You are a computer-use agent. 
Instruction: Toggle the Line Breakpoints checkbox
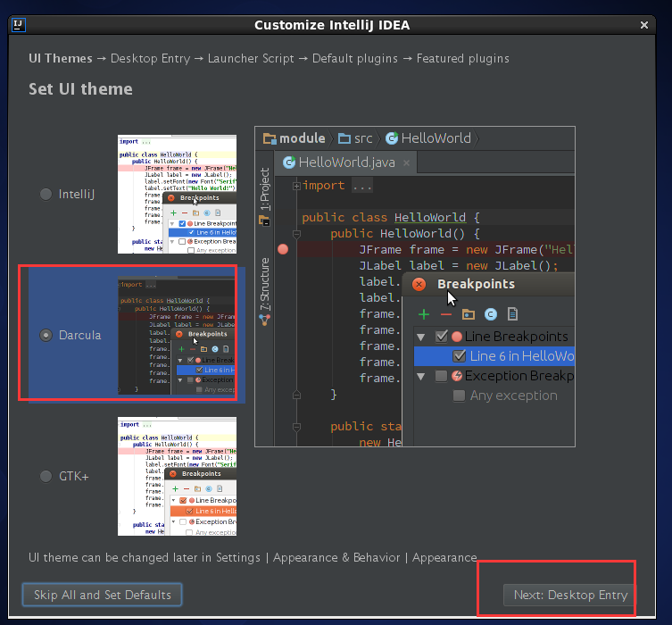click(442, 337)
